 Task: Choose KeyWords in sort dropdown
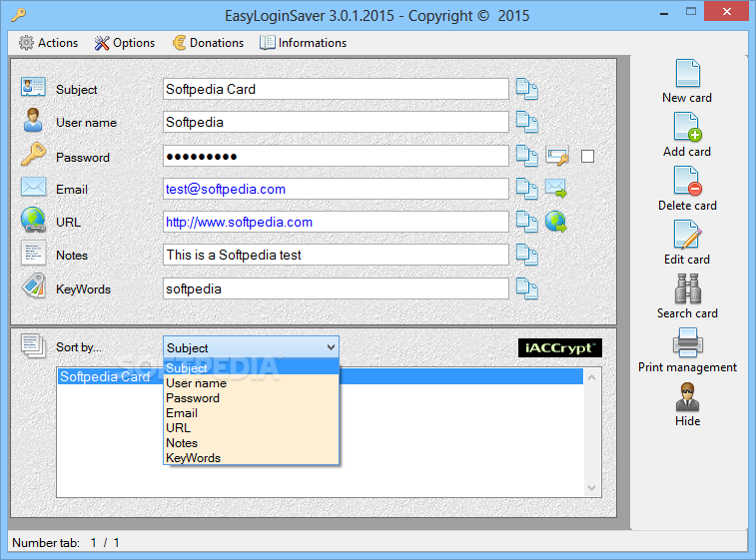252,458
